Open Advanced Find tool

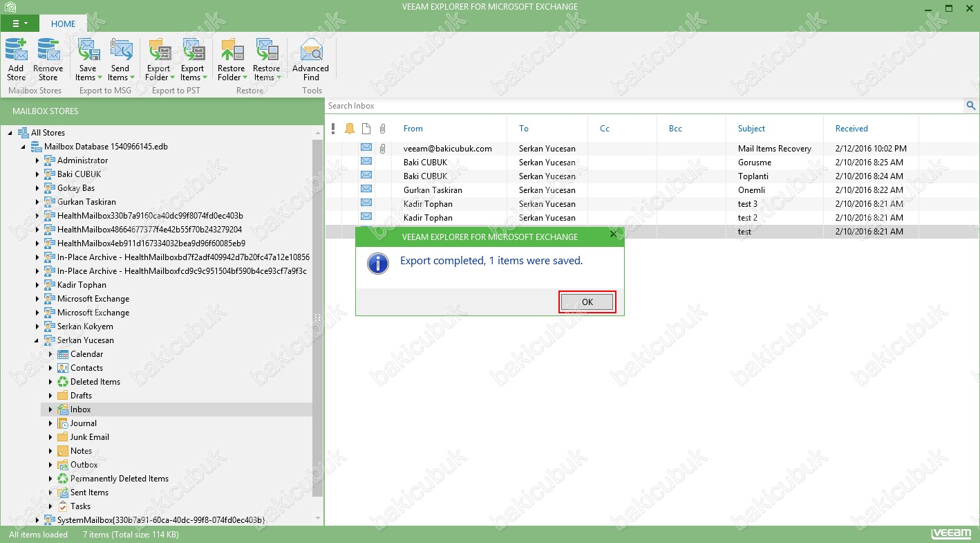tap(311, 59)
